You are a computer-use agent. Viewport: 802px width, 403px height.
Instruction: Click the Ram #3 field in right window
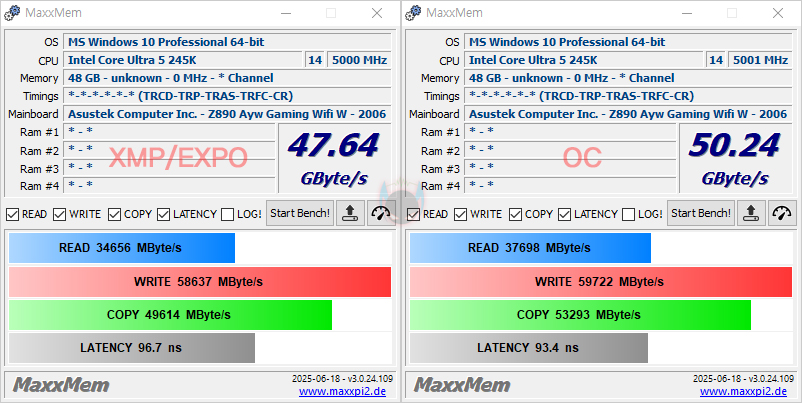pyautogui.click(x=570, y=168)
